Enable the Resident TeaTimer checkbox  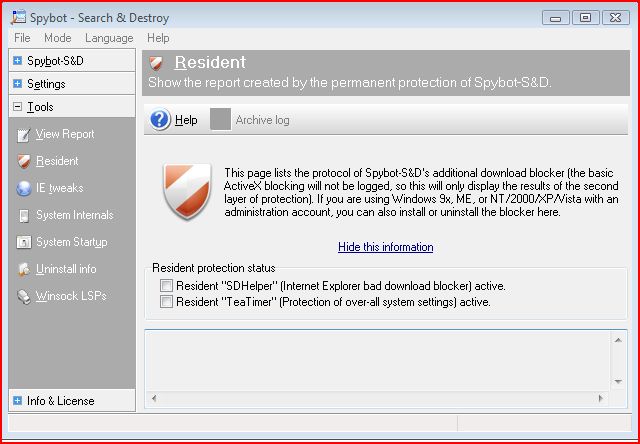tap(166, 302)
